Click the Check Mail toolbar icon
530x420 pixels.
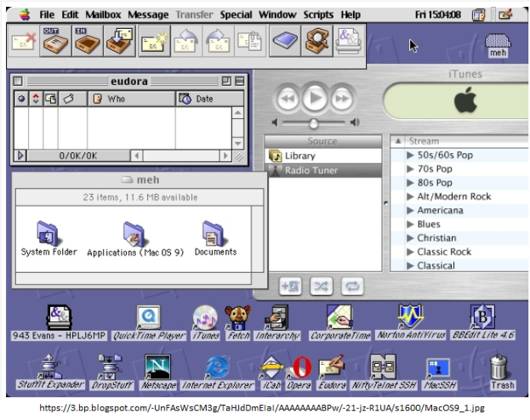pyautogui.click(x=120, y=41)
